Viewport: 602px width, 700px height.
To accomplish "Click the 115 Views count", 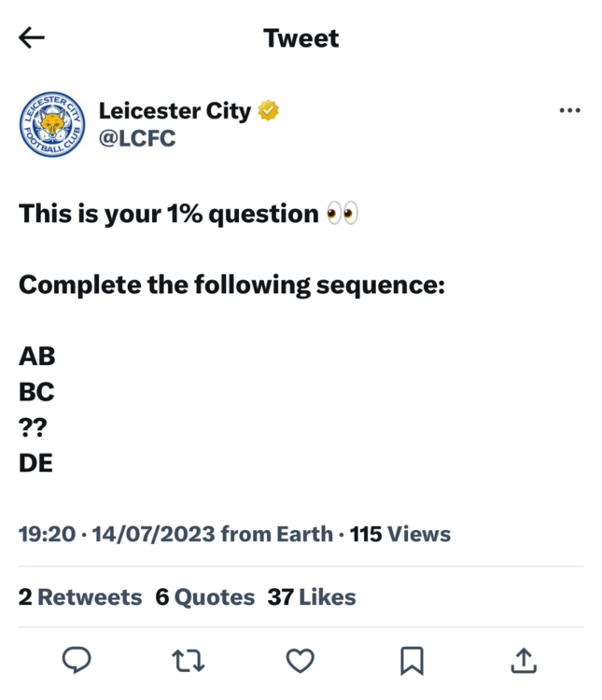I will (400, 534).
